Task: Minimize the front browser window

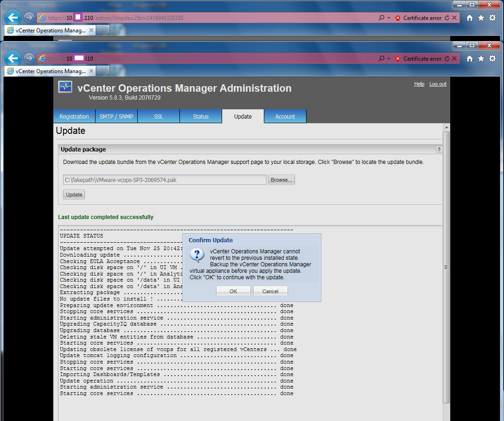Action: [459, 45]
